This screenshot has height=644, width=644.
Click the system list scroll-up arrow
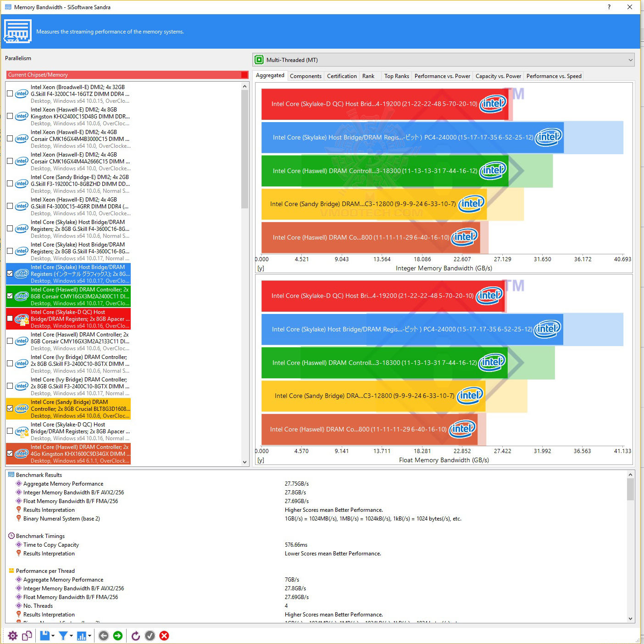pos(244,86)
